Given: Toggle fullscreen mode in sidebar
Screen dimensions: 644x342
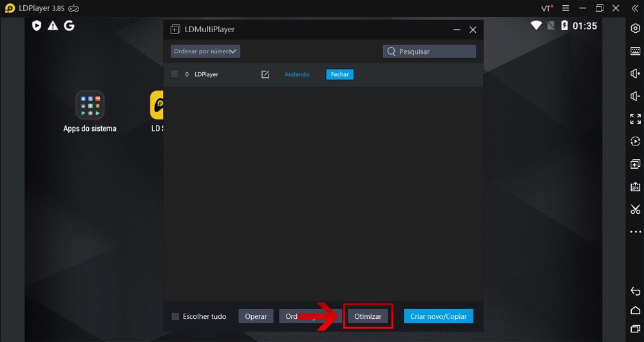Looking at the screenshot, I should pyautogui.click(x=635, y=119).
